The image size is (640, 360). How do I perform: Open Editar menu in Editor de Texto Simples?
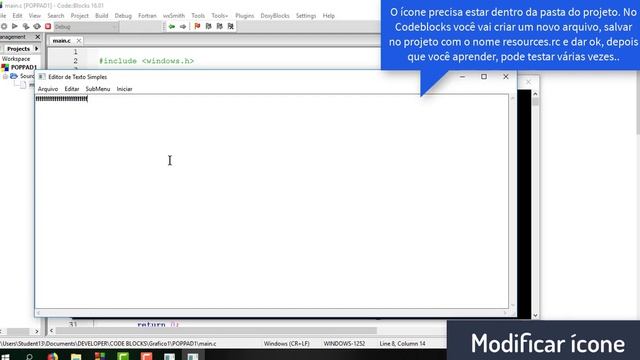click(72, 89)
